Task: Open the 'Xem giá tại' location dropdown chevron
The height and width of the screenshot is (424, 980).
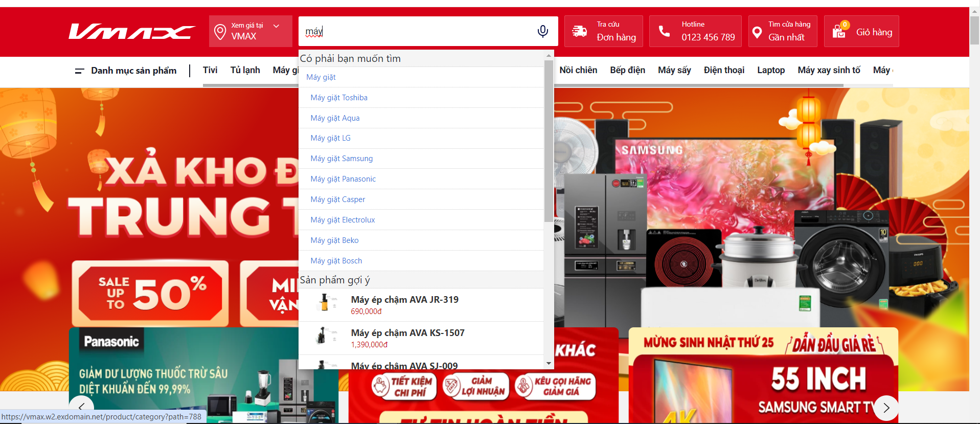Action: point(277,26)
